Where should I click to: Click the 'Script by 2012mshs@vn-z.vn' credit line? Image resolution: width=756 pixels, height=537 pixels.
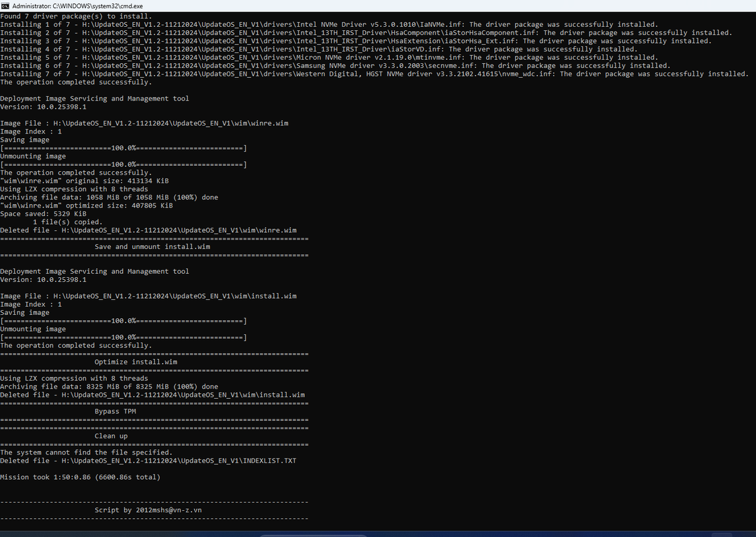click(x=148, y=510)
